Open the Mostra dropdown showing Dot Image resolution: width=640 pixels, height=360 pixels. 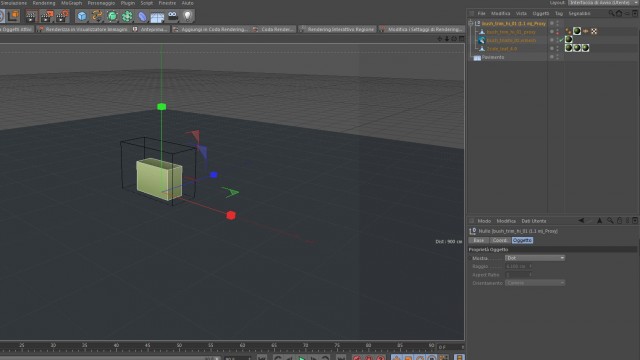535,258
